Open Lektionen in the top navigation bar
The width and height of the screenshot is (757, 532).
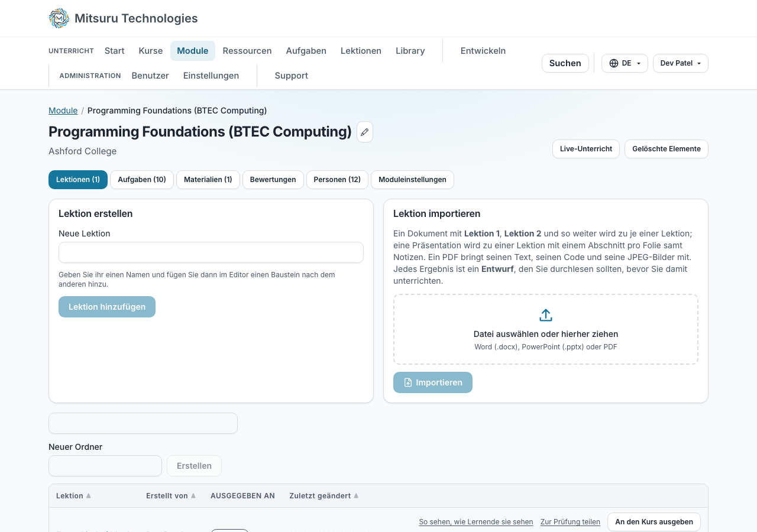[361, 51]
